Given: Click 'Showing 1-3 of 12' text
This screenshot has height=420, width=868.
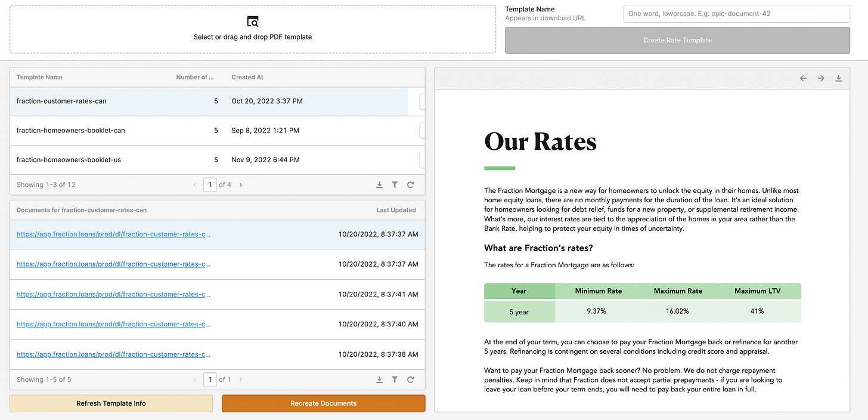Looking at the screenshot, I should click(x=46, y=185).
